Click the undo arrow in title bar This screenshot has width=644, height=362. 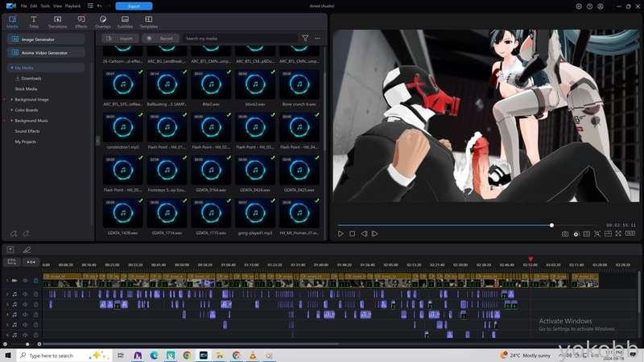tap(99, 6)
